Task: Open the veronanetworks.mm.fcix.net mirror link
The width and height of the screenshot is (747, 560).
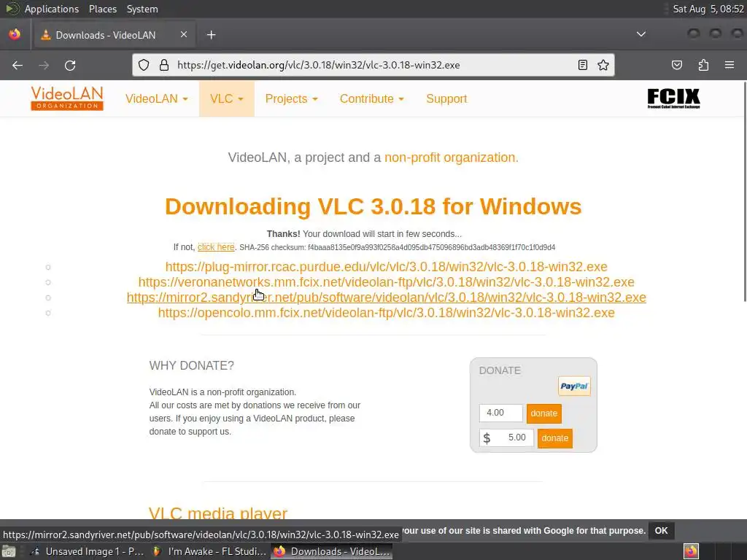Action: [387, 282]
